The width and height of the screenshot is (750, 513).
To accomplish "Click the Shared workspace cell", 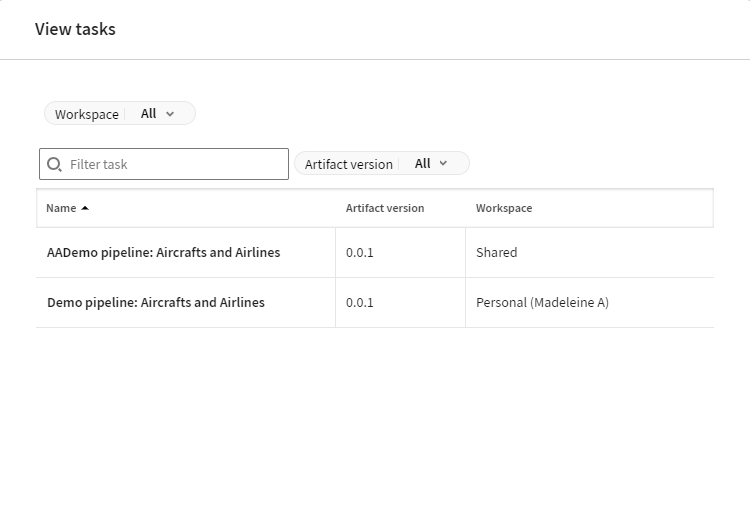I will [496, 252].
